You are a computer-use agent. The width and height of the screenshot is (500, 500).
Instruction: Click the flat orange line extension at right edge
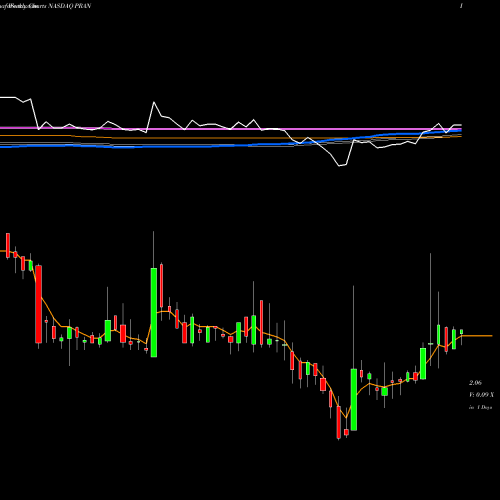(477, 336)
